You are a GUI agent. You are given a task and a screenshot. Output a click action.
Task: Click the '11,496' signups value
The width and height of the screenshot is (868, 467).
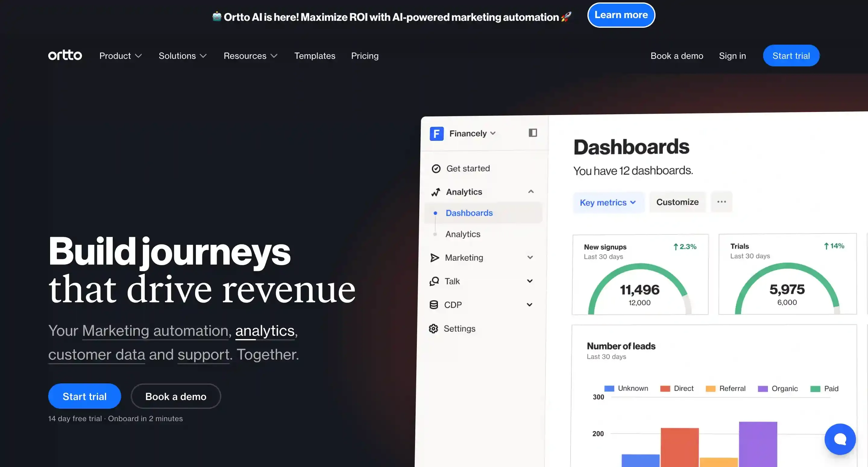(x=639, y=290)
